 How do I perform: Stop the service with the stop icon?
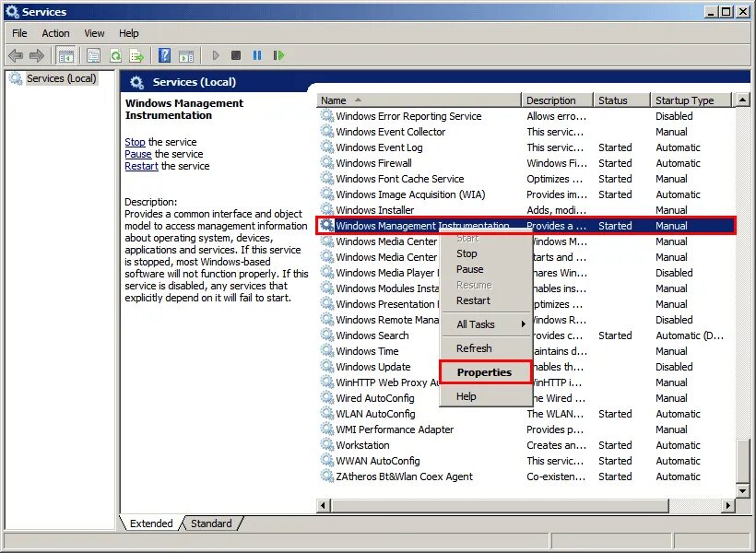tap(235, 55)
